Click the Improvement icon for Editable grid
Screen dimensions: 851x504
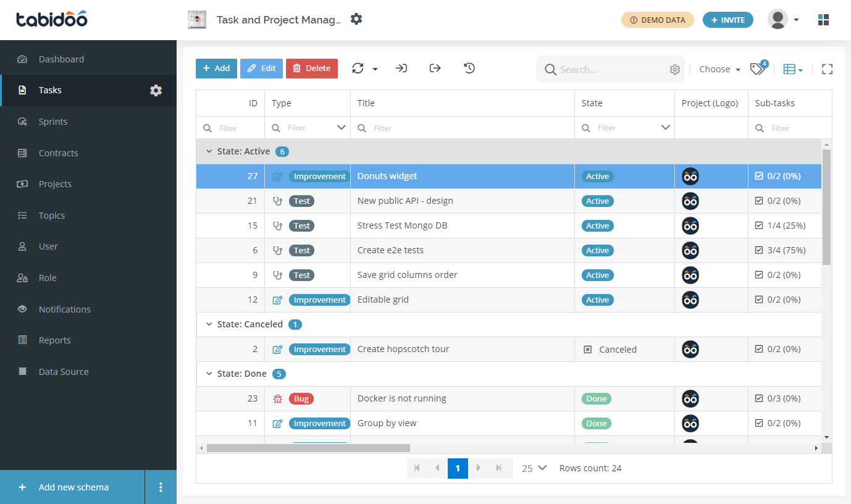pos(278,300)
